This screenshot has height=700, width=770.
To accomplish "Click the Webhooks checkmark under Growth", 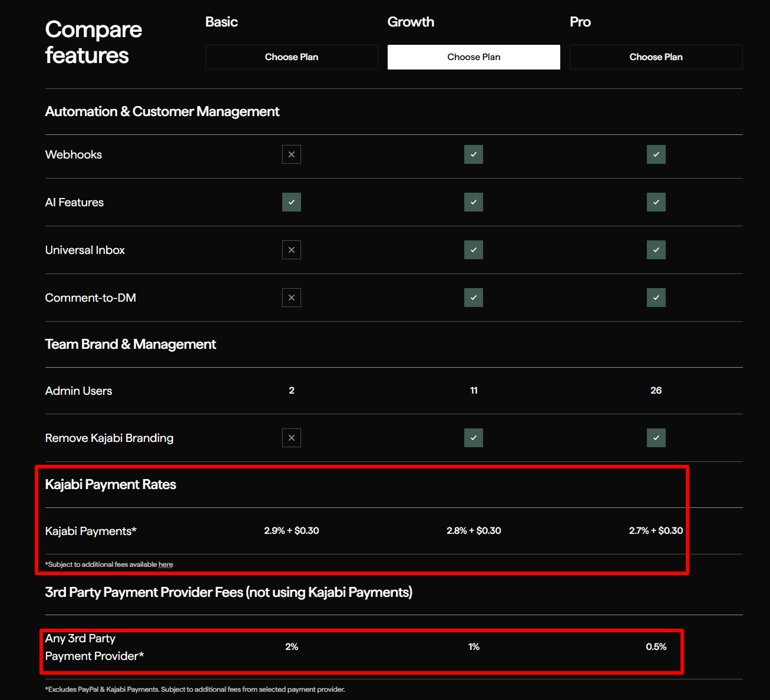I will point(474,154).
